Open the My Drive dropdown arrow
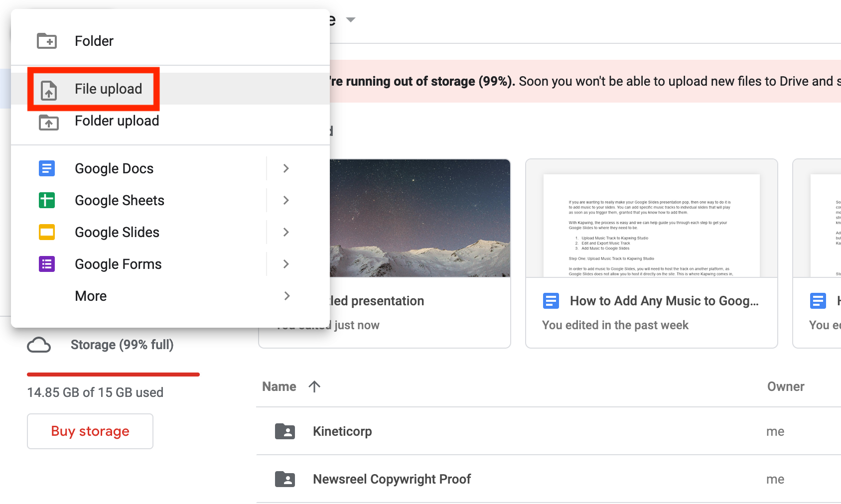 (x=351, y=20)
